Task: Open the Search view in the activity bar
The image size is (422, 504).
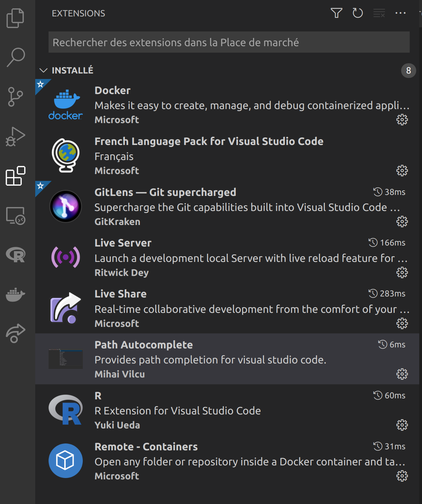Action: tap(15, 57)
